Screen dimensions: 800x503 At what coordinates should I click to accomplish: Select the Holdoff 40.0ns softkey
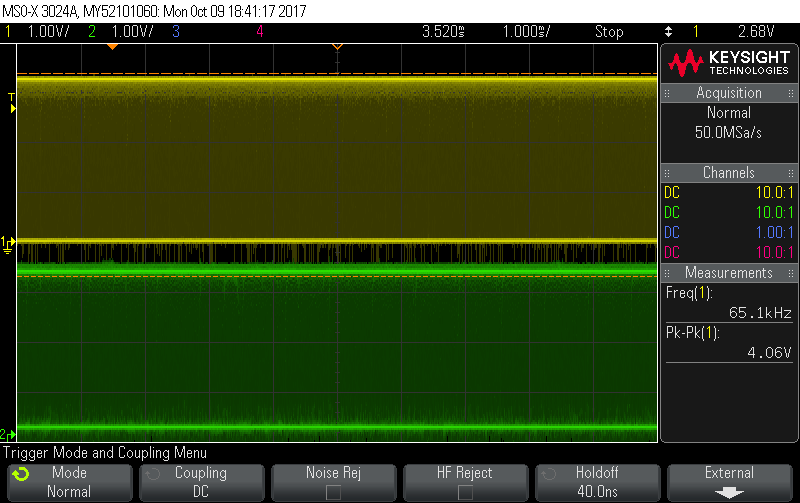click(597, 482)
